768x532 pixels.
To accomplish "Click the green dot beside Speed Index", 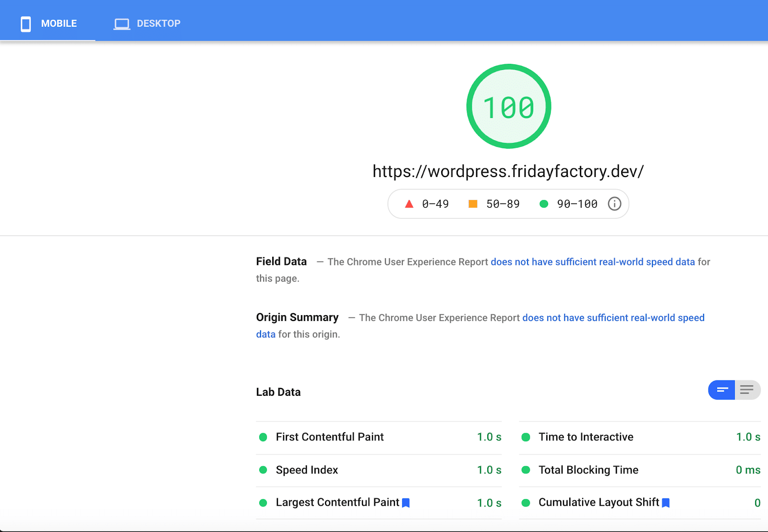I will (263, 470).
